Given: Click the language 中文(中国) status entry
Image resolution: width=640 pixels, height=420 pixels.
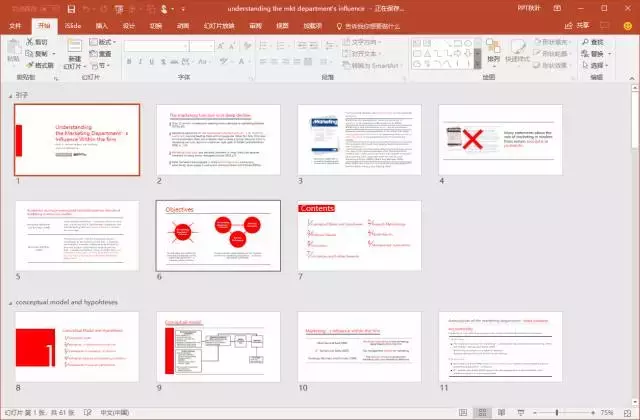Looking at the screenshot, I should tap(115, 412).
